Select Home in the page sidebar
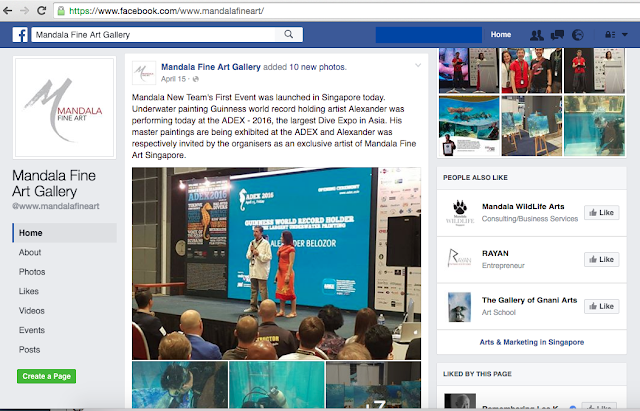This screenshot has width=640, height=411. [64, 233]
